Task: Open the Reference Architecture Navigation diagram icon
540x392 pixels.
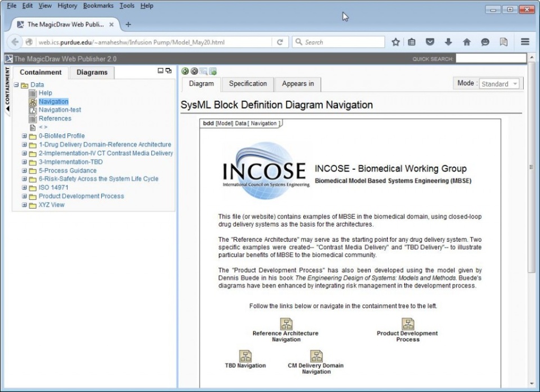Action: (286, 324)
